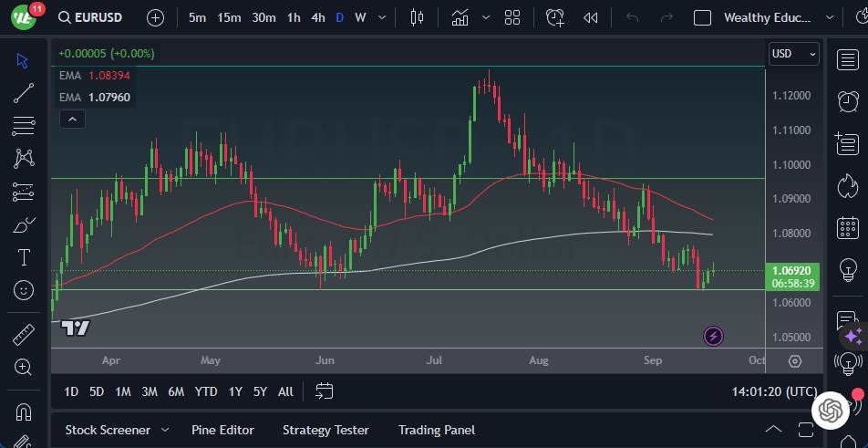868x448 pixels.
Task: Create an alert with the alarm icon
Action: 555,17
